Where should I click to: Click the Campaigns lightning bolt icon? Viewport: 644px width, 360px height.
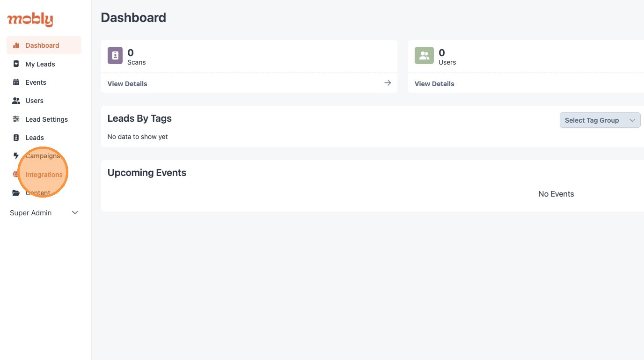click(16, 156)
